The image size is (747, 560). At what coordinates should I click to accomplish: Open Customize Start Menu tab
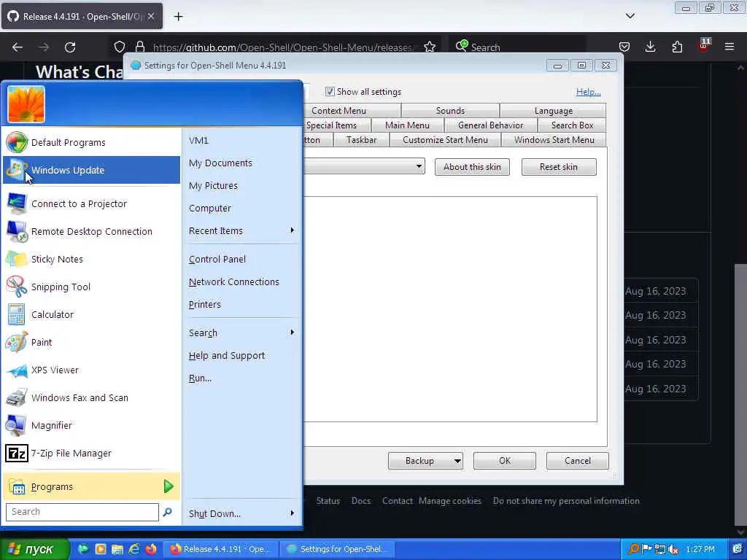pos(445,140)
